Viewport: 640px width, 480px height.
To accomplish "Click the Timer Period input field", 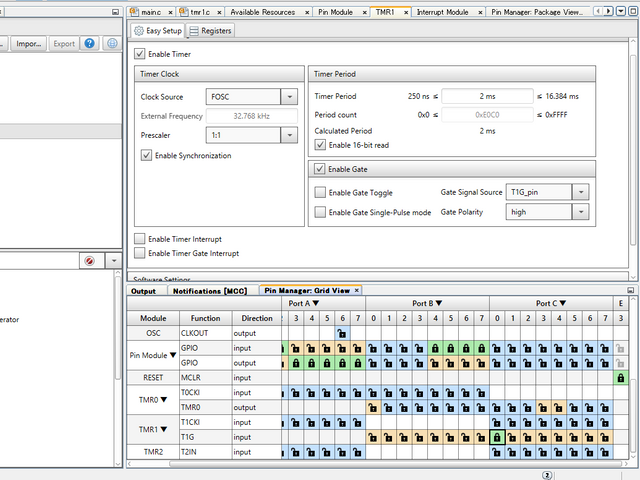I will coord(486,97).
